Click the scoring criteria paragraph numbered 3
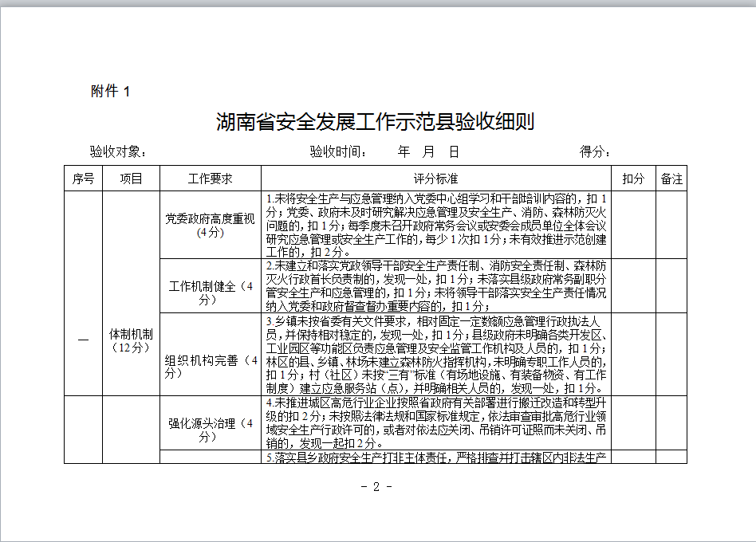This screenshot has width=756, height=542. [435, 355]
